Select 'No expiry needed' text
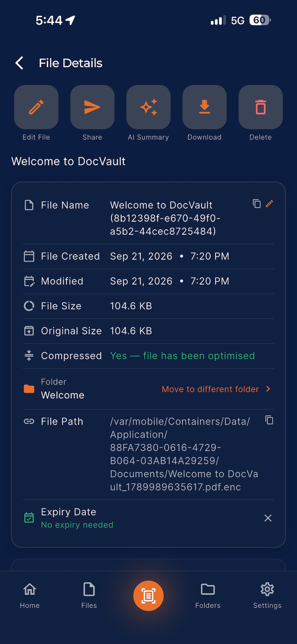Screen dimensions: 297x644 coord(77,524)
